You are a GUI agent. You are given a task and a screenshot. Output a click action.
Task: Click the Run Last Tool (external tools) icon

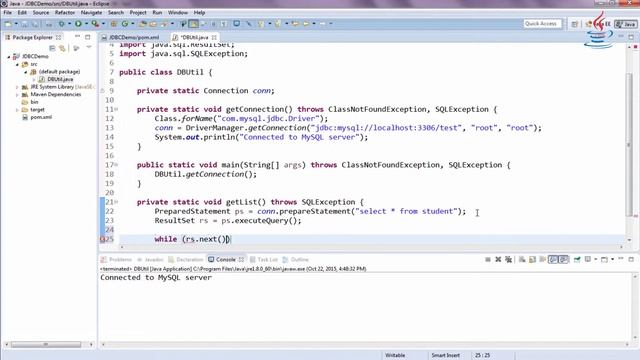pos(95,24)
